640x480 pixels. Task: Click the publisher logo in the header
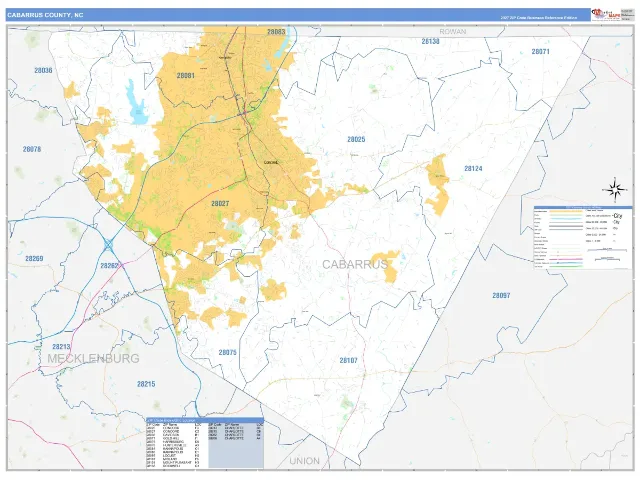pos(605,15)
